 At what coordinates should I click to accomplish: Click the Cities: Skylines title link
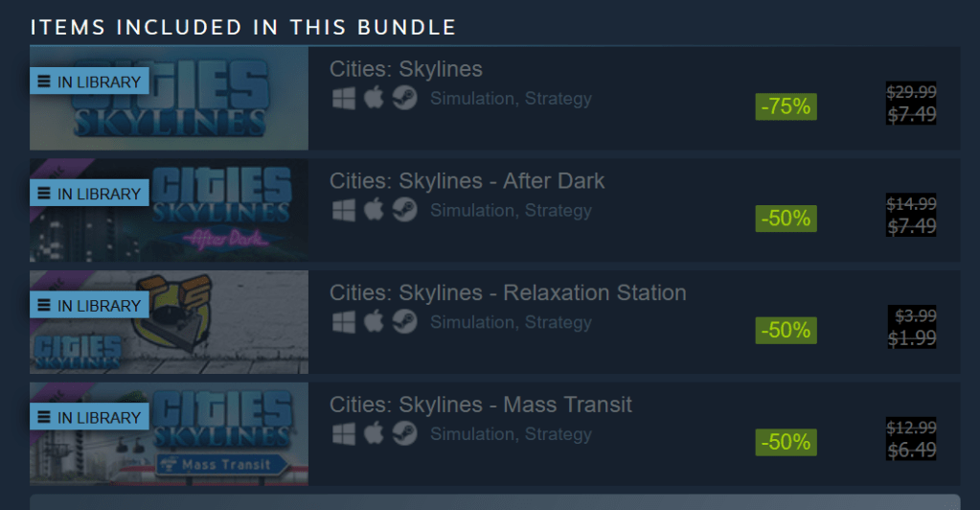tap(405, 69)
